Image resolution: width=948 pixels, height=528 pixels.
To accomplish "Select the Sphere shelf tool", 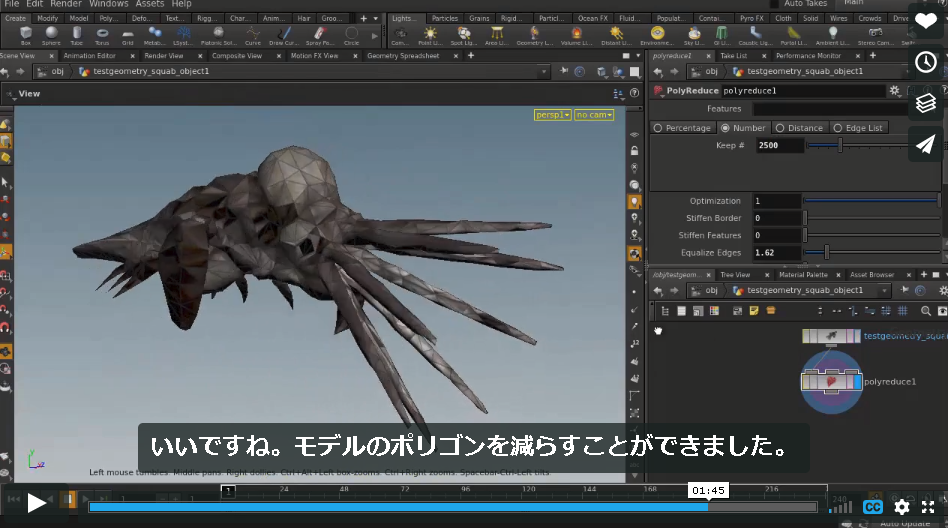I will tap(51, 35).
